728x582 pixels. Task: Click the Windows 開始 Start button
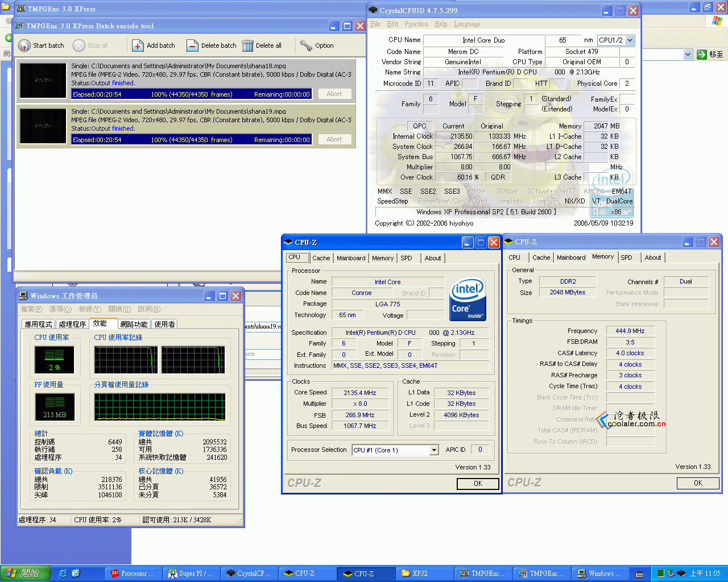coord(26,573)
